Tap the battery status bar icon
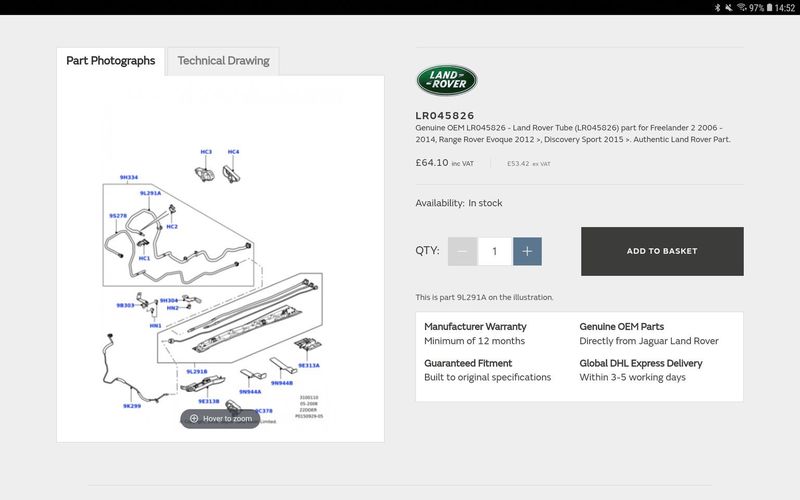 tap(769, 7)
